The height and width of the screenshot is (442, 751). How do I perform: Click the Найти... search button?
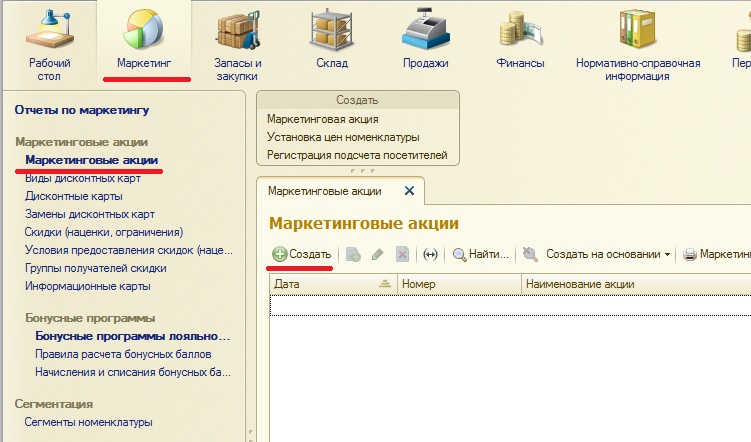(481, 255)
